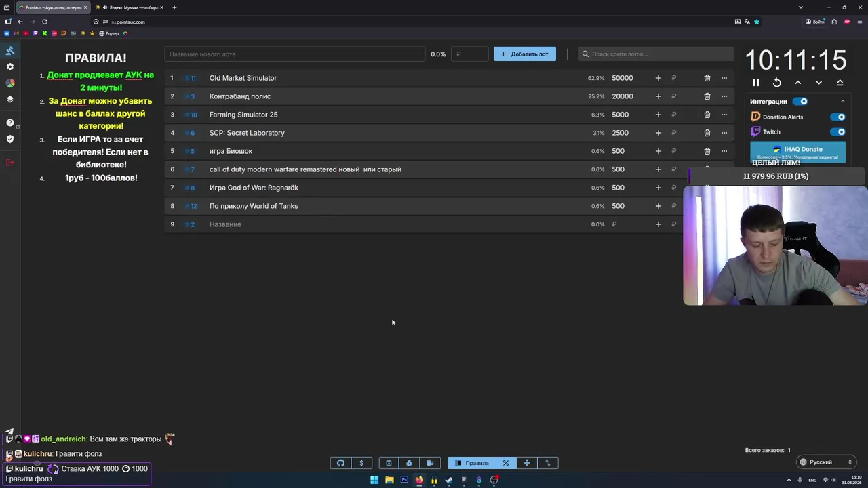Delete the SCP: Secret Laboratory lot
Image resolution: width=868 pixels, height=488 pixels.
[707, 133]
